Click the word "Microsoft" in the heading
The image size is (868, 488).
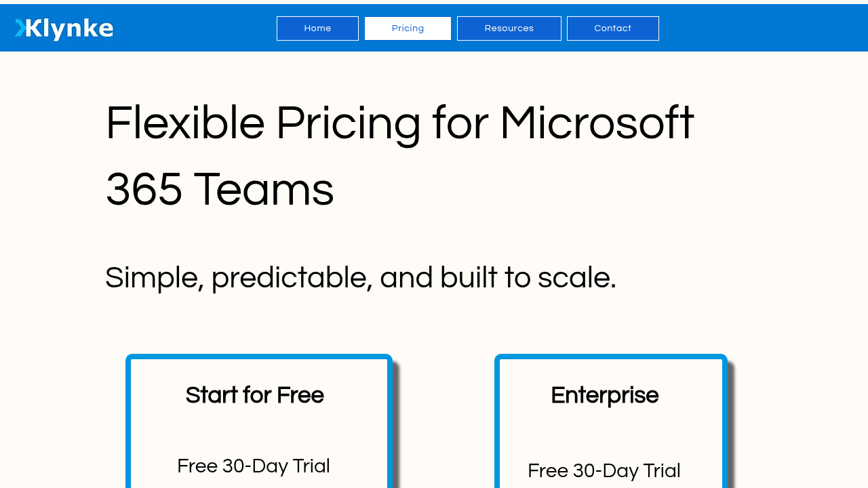pyautogui.click(x=597, y=123)
